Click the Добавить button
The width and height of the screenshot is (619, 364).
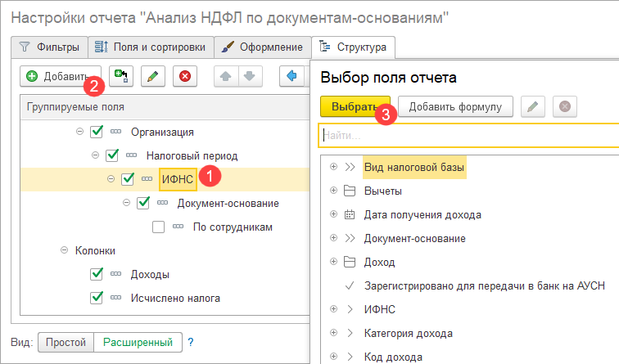click(x=61, y=76)
